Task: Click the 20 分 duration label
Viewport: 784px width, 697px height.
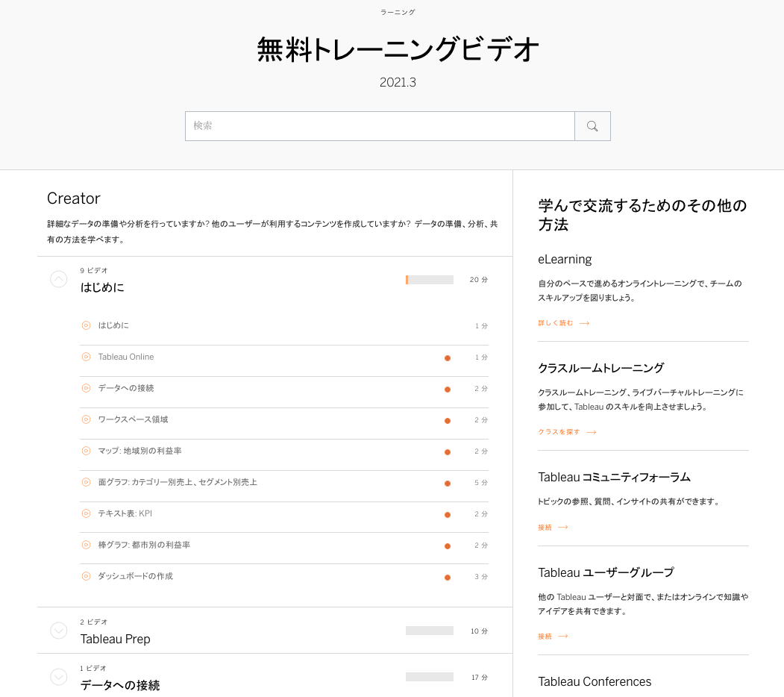Action: [x=478, y=280]
